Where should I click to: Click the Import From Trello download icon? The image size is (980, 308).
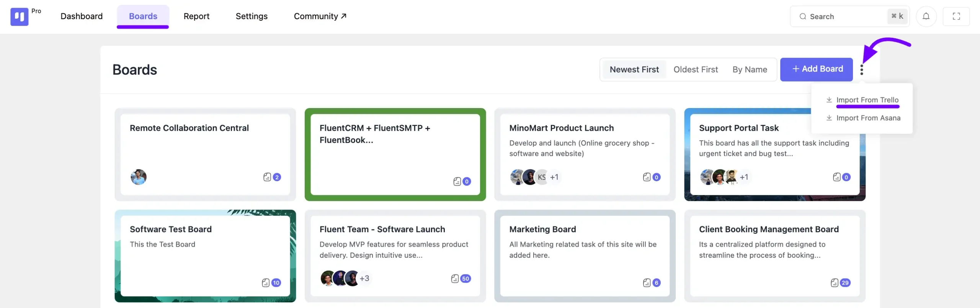(829, 100)
